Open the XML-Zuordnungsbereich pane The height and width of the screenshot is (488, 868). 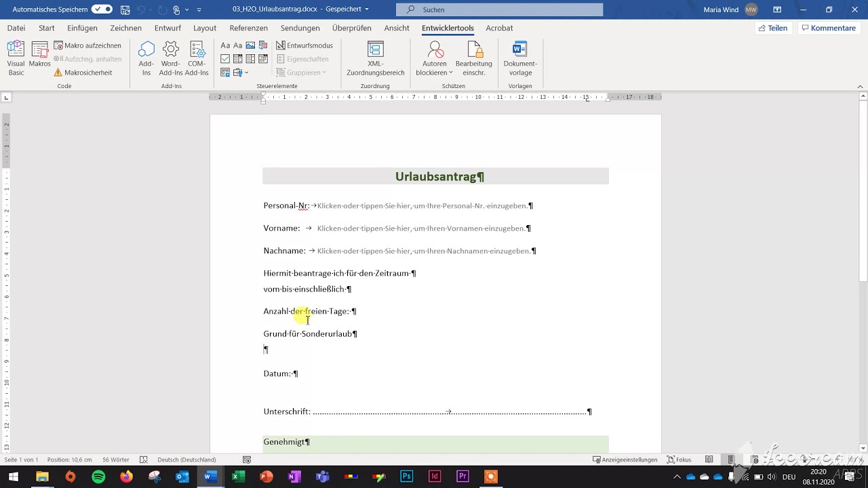pos(375,58)
